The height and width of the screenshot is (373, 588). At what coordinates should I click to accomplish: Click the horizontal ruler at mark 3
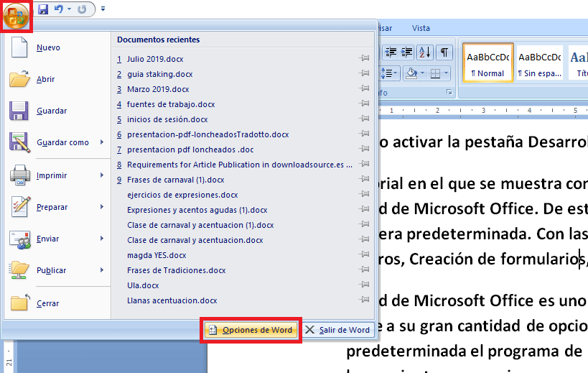[x=483, y=111]
